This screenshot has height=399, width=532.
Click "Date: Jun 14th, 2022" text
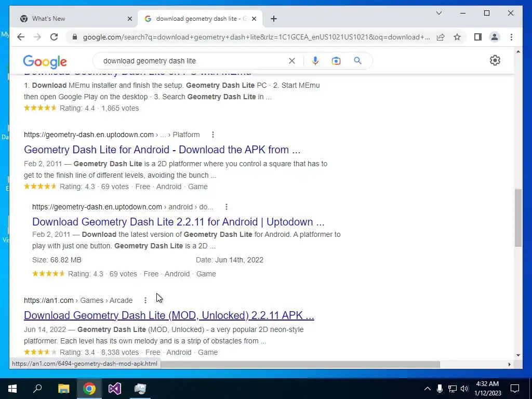click(229, 260)
